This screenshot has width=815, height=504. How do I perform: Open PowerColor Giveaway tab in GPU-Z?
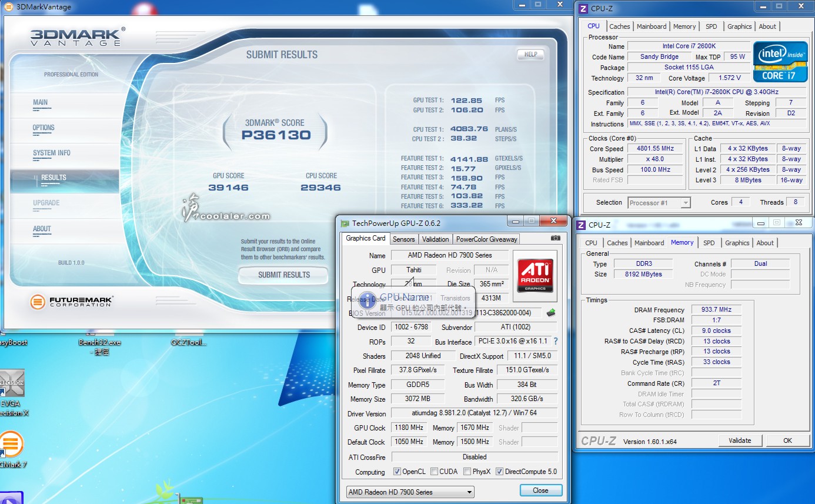point(487,239)
